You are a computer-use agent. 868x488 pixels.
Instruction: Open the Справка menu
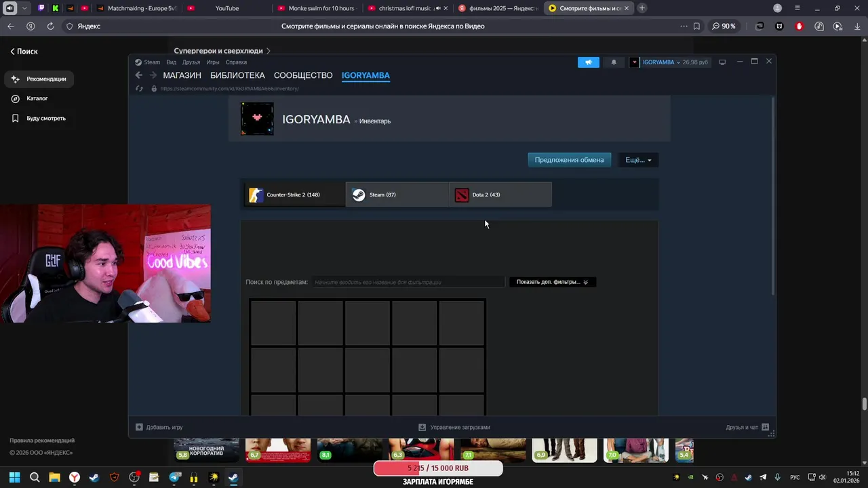click(x=236, y=62)
